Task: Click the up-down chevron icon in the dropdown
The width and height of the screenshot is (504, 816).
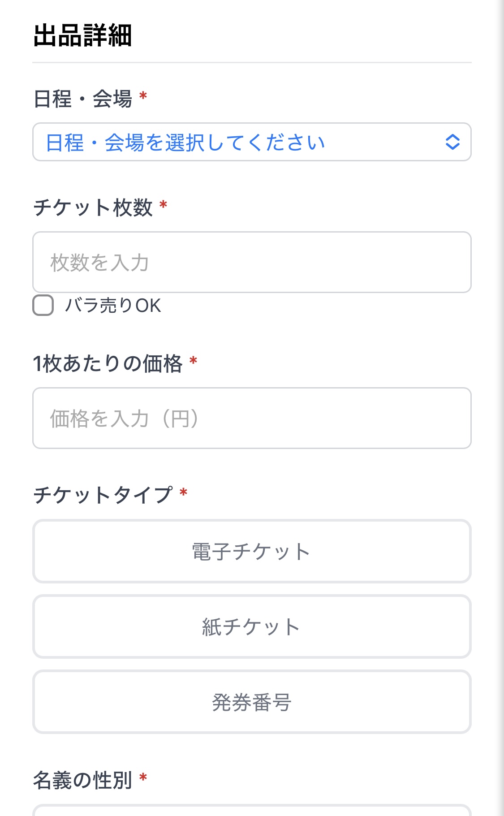Action: (452, 142)
